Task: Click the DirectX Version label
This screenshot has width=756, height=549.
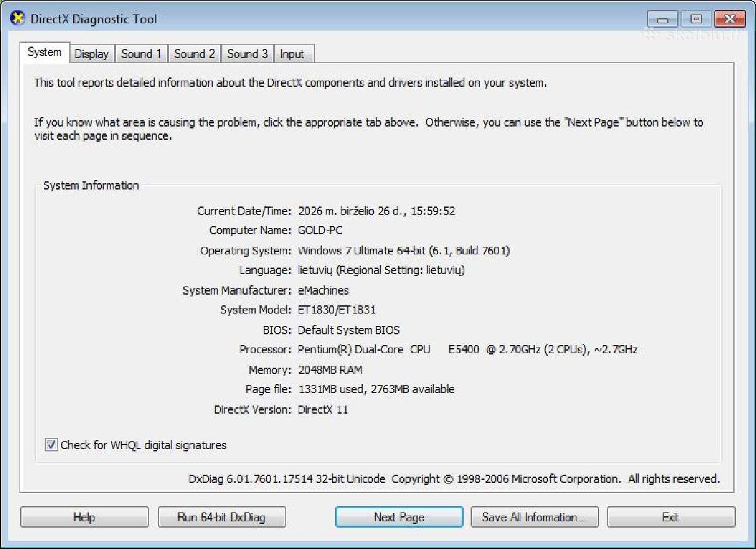Action: click(x=253, y=410)
